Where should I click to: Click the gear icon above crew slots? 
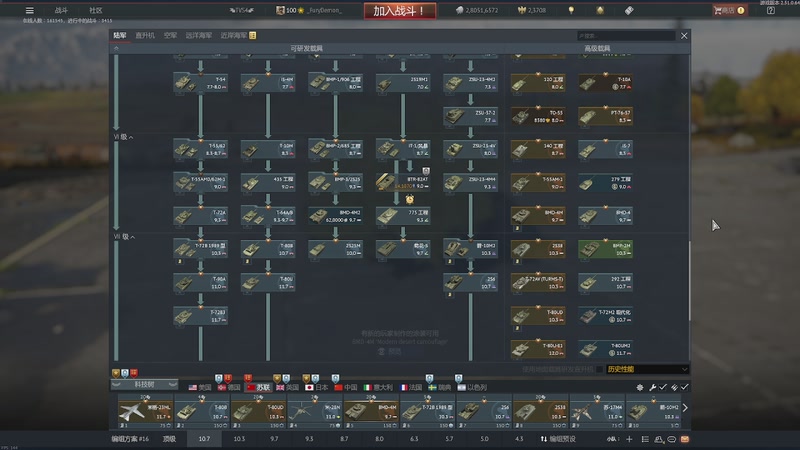(x=640, y=388)
